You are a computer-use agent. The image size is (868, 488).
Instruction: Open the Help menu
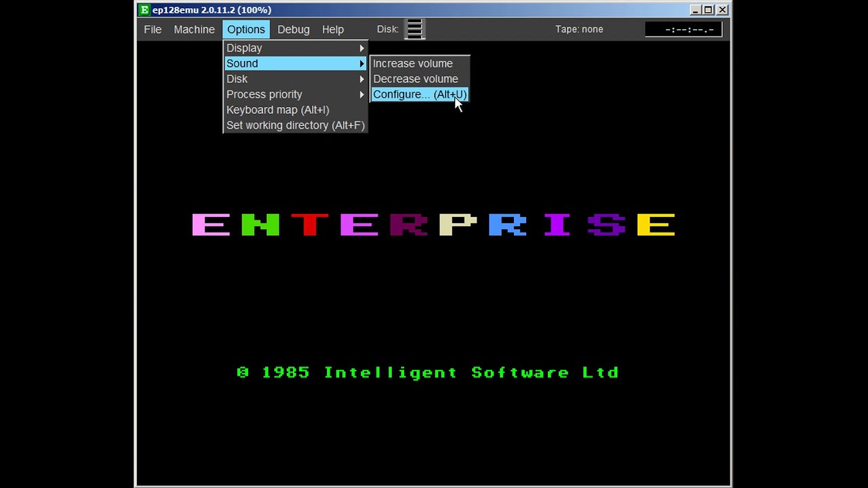tap(333, 29)
